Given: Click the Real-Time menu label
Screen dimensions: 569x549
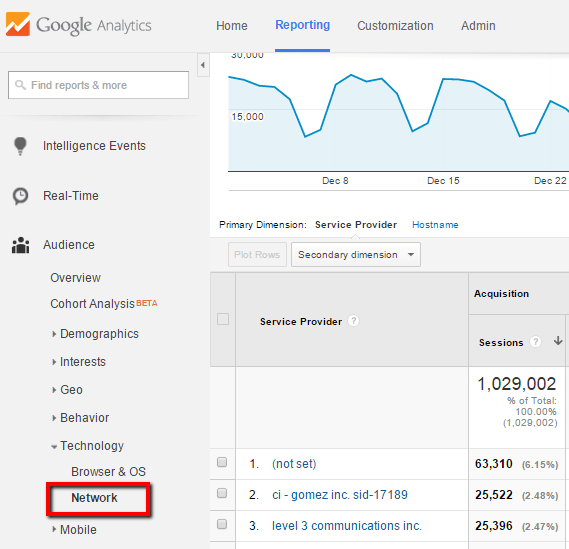Looking at the screenshot, I should point(71,196).
